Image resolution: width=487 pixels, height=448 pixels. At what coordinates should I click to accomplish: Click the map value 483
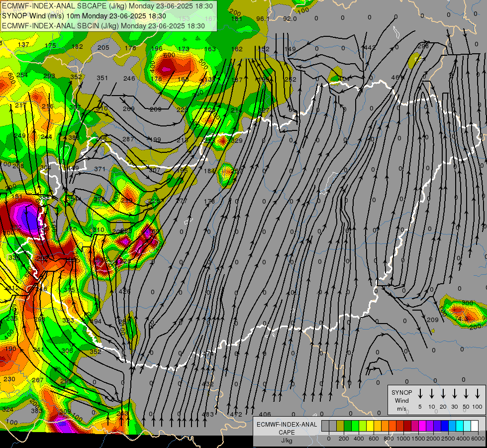click(x=208, y=414)
